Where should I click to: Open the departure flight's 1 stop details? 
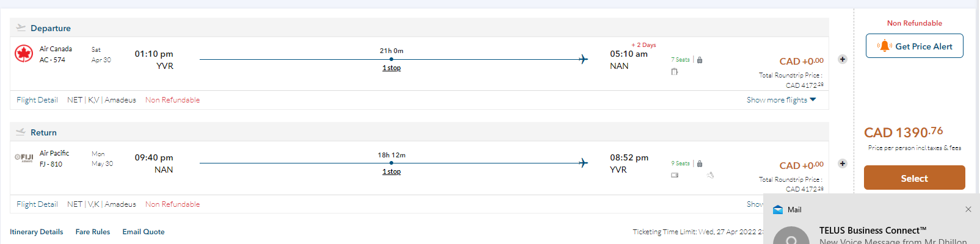point(391,68)
